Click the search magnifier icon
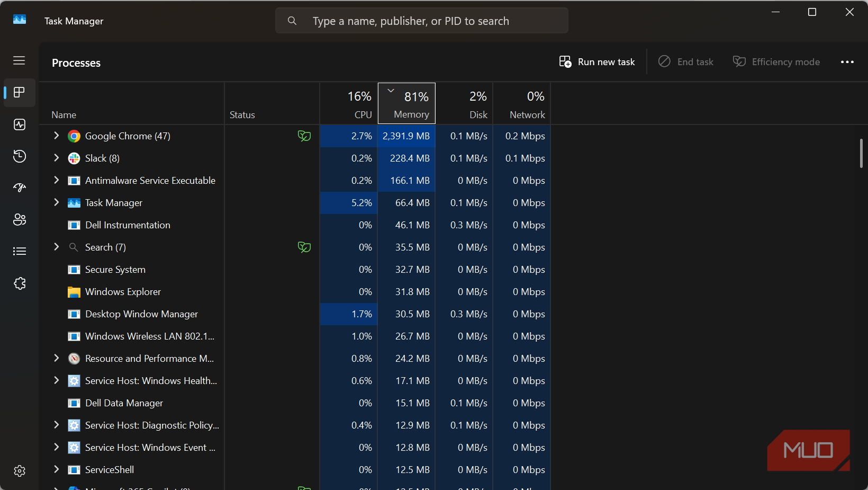The width and height of the screenshot is (868, 490). [x=292, y=21]
